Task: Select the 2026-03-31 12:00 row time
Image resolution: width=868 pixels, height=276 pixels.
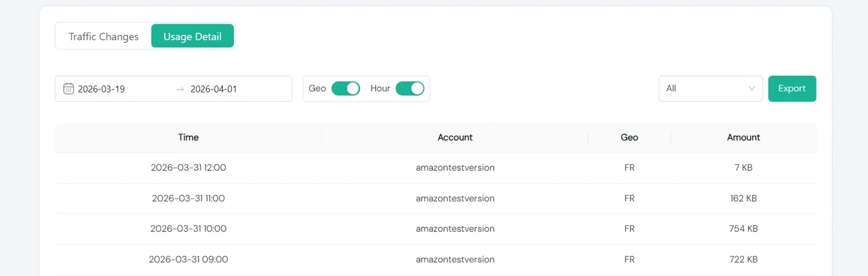Action: point(188,167)
